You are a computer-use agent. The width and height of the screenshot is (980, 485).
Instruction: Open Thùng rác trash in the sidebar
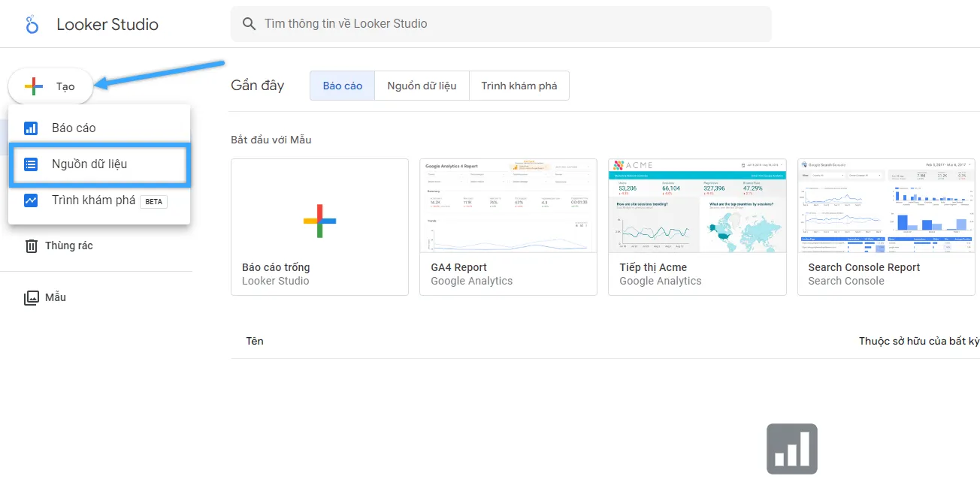tap(59, 246)
